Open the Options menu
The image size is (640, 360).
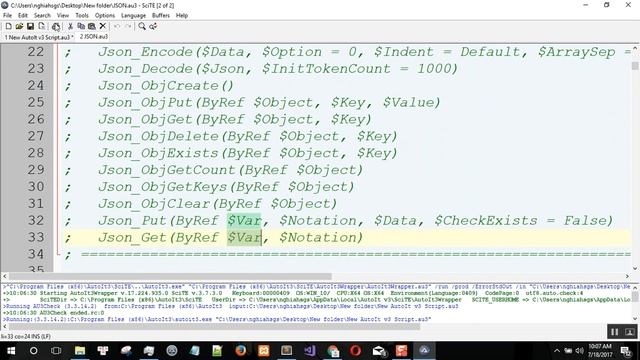pos(104,16)
